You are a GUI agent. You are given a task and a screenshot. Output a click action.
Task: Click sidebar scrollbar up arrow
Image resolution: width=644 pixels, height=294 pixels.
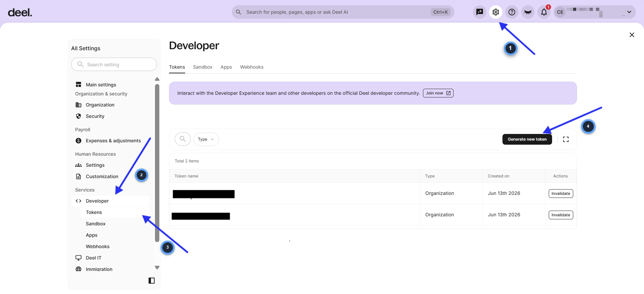click(157, 79)
